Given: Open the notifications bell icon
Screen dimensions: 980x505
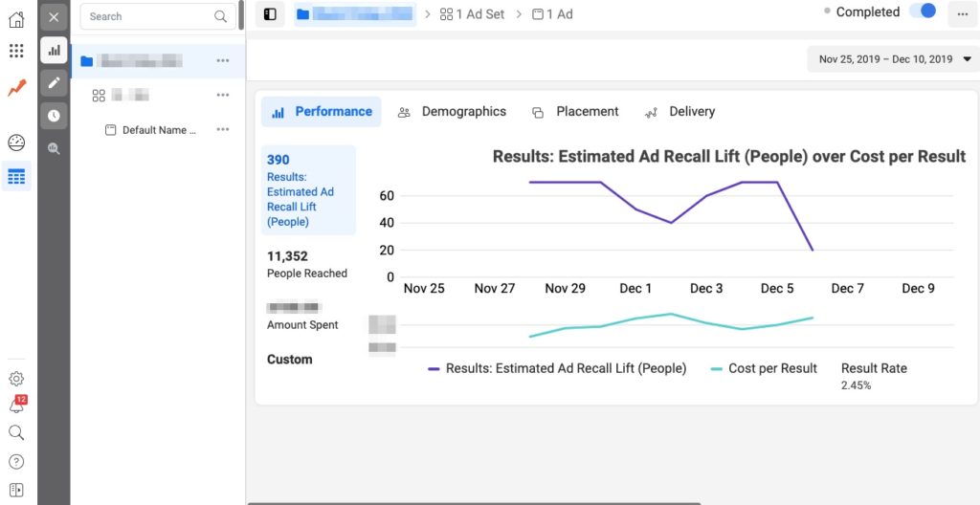Looking at the screenshot, I should click(16, 406).
